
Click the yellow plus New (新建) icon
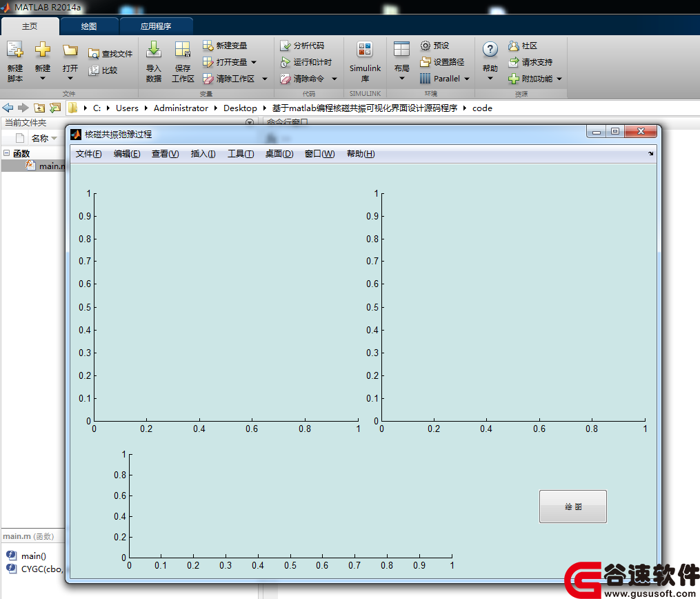click(43, 50)
